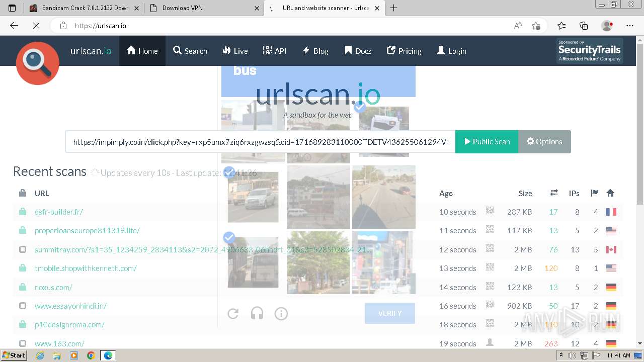Viewport: 644px width, 362px height.
Task: Open the Pricing page
Action: pyautogui.click(x=404, y=51)
